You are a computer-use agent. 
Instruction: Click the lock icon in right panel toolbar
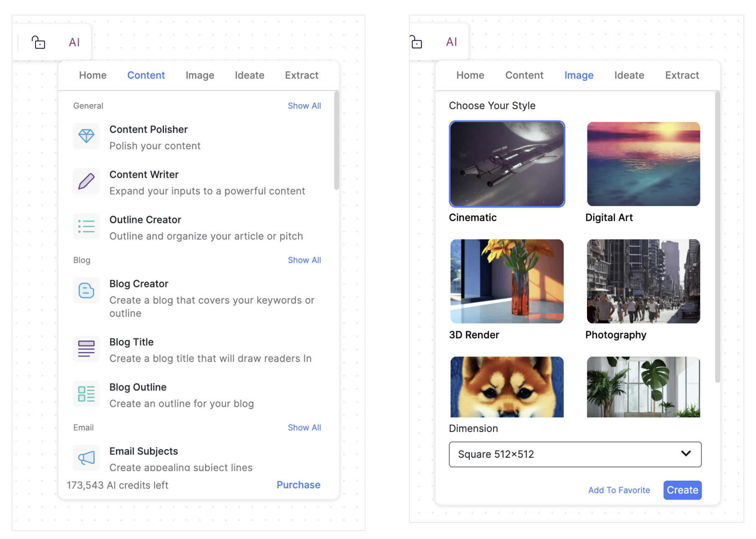tap(416, 42)
